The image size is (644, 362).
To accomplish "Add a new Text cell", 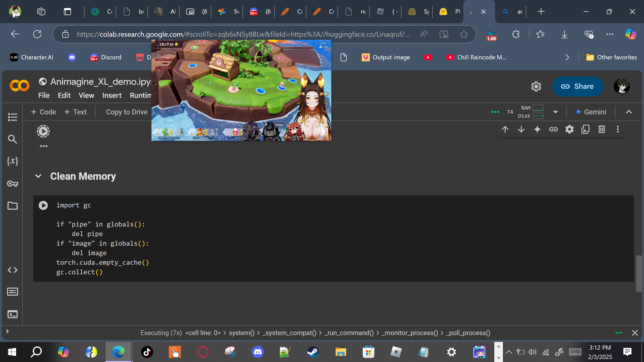I will 75,112.
